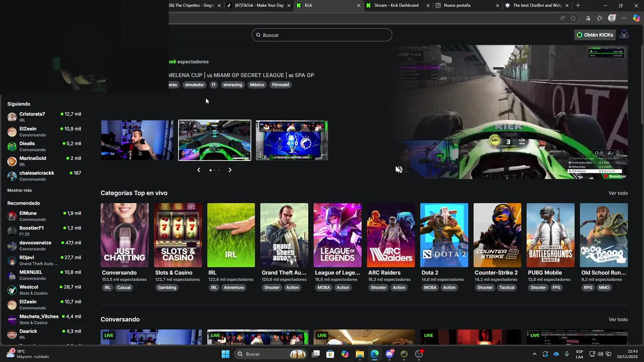Open the browser read aloud icon
Image resolution: width=644 pixels, height=362 pixels.
click(562, 18)
